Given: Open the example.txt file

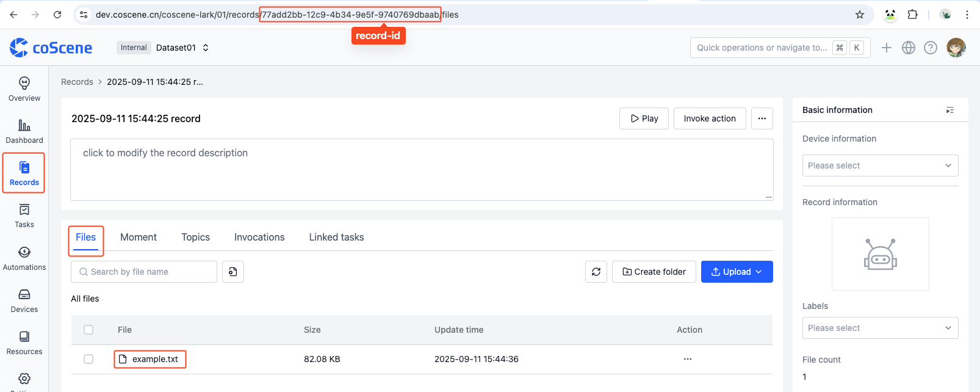Looking at the screenshot, I should [x=155, y=359].
